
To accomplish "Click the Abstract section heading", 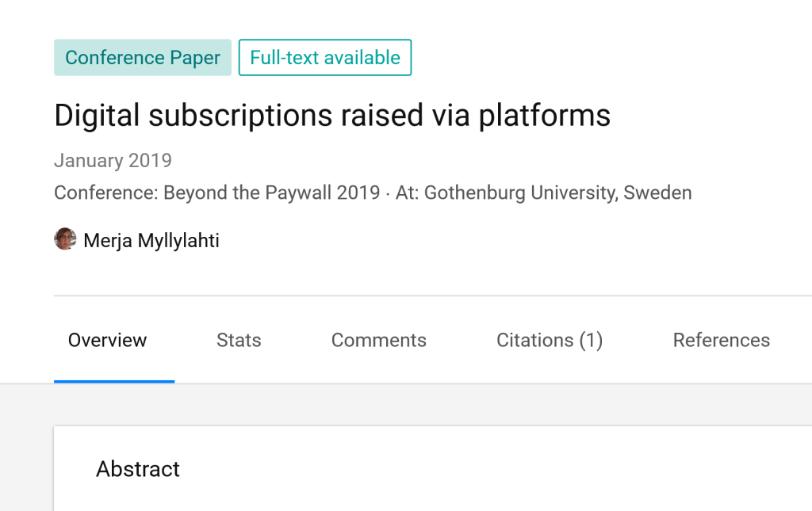I will [138, 469].
